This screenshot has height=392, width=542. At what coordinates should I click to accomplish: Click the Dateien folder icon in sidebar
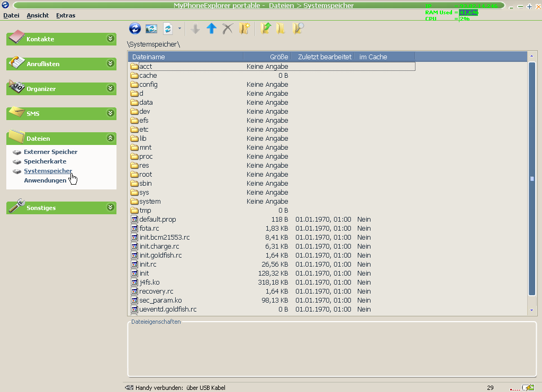click(x=16, y=136)
